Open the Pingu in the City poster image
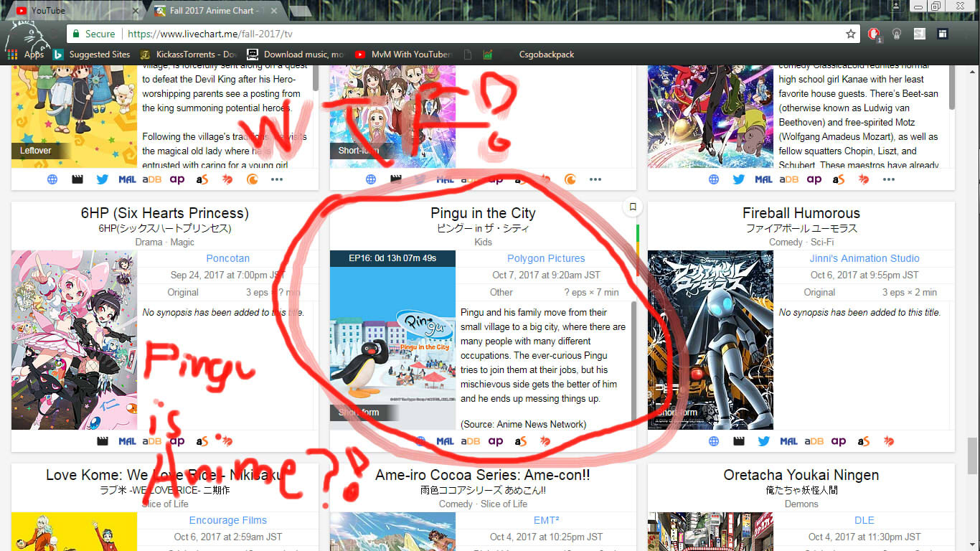 392,340
